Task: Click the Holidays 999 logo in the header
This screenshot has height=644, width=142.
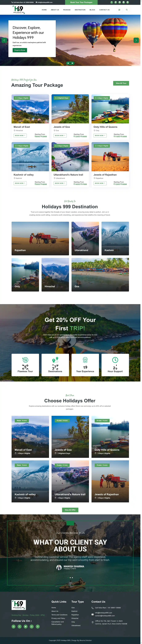Action: [x=19, y=10]
